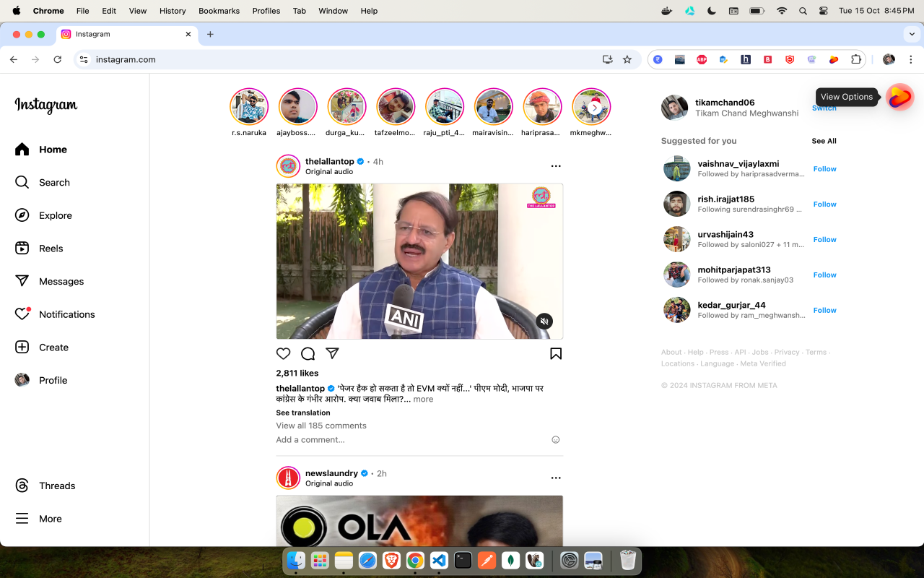Open the emoji picker in the comment field
The height and width of the screenshot is (578, 924).
[x=555, y=439]
